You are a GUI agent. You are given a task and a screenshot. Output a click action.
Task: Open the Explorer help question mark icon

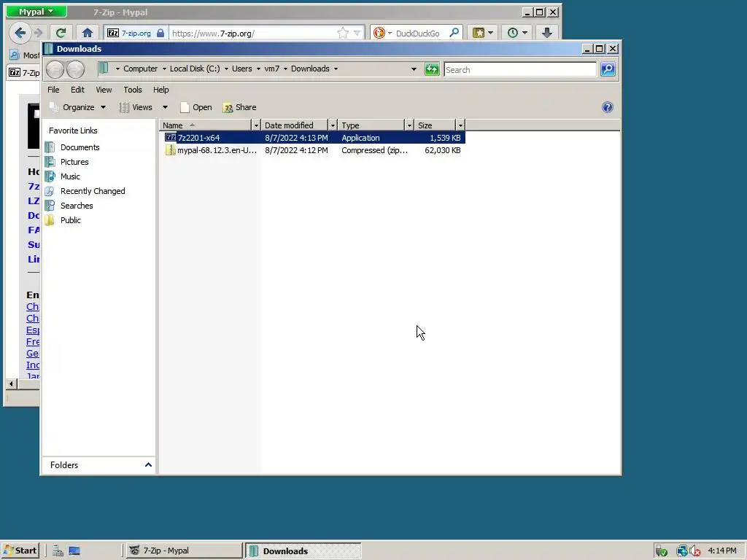pos(608,107)
